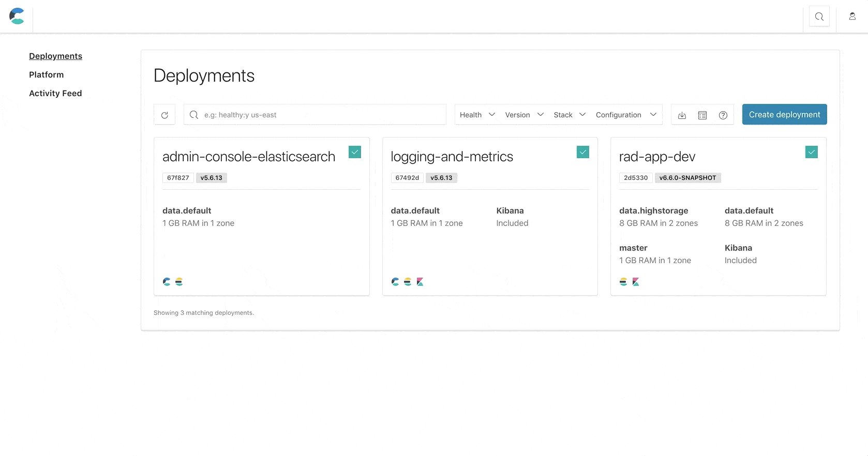Open the search help question icon
This screenshot has width=868, height=456.
[723, 115]
